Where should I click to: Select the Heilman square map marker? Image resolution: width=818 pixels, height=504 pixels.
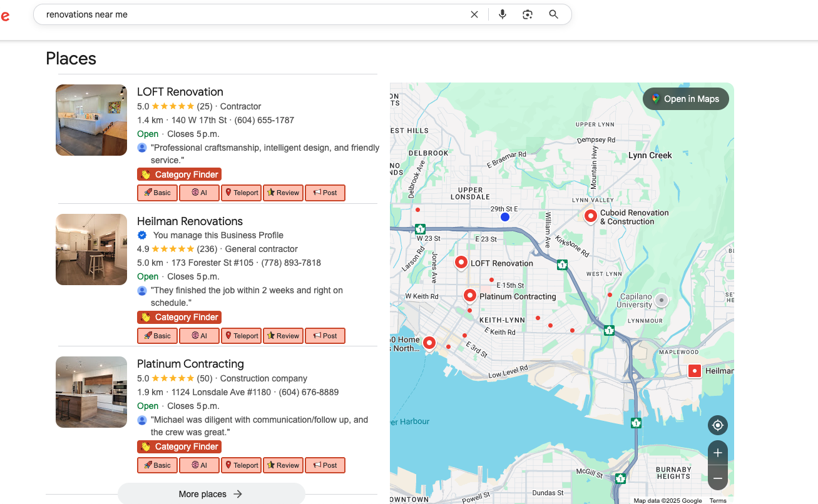point(694,371)
